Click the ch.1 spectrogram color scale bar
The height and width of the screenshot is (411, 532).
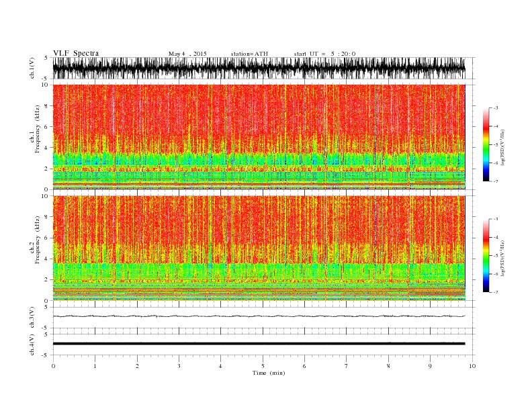click(x=486, y=144)
